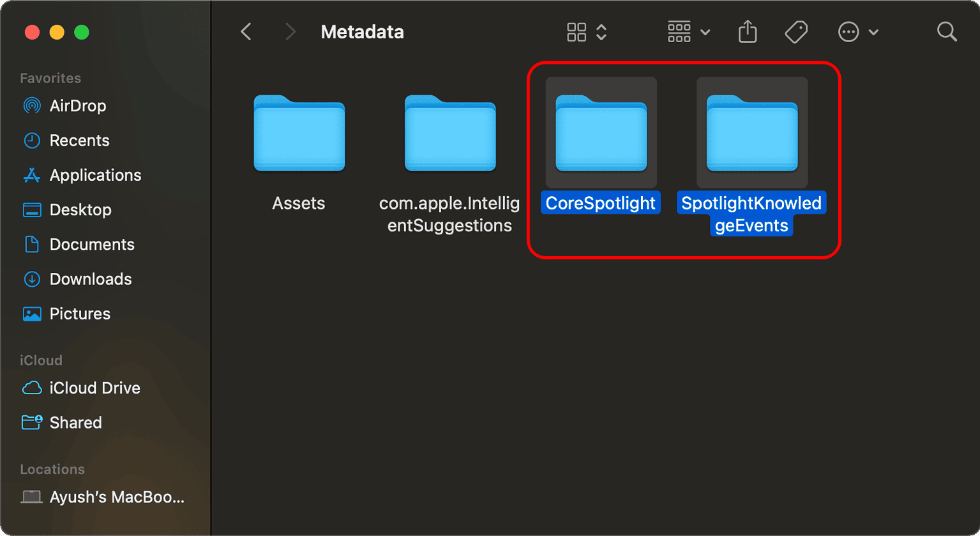Open the Applications sidebar item
This screenshot has height=536, width=980.
(94, 174)
